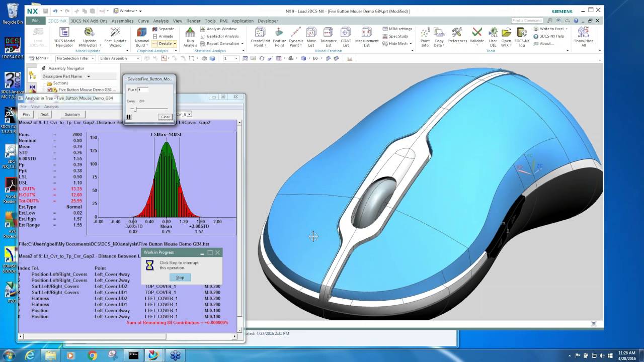This screenshot has width=644, height=362.
Task: Click the Prev button in analysis window
Action: (x=27, y=114)
